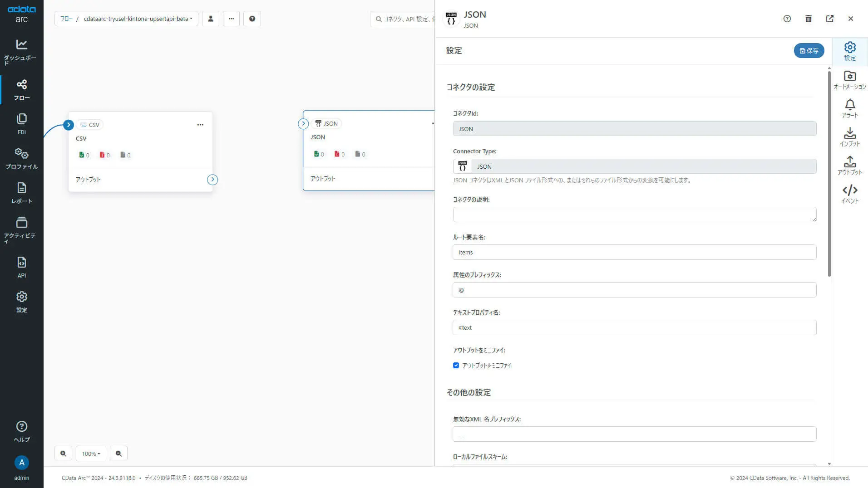868x488 pixels.
Task: Click the アウトプット label on JSON card
Action: pyautogui.click(x=323, y=179)
